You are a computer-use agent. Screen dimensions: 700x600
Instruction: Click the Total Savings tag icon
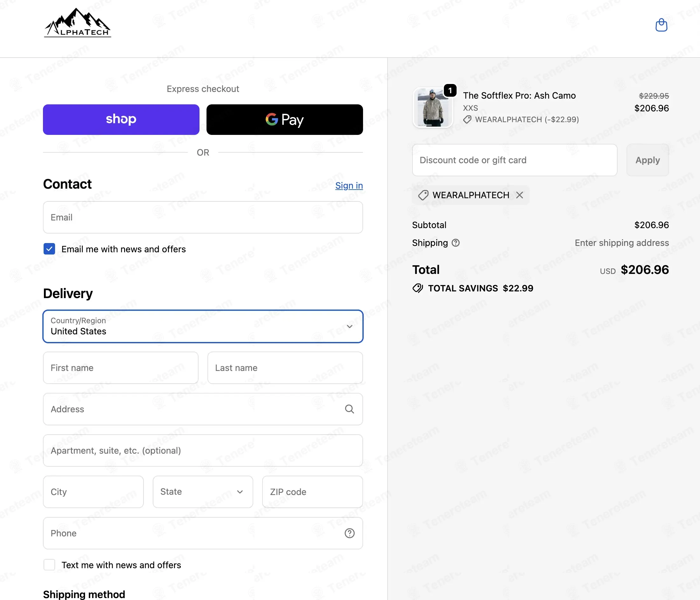pos(417,288)
